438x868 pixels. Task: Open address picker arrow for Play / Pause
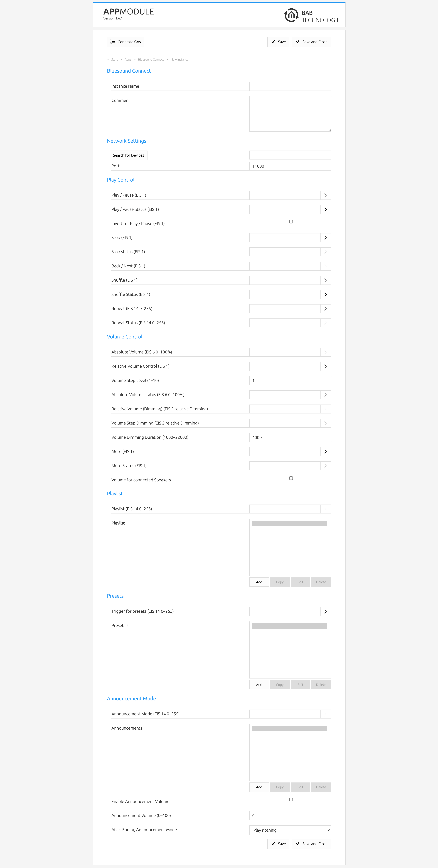pyautogui.click(x=325, y=195)
